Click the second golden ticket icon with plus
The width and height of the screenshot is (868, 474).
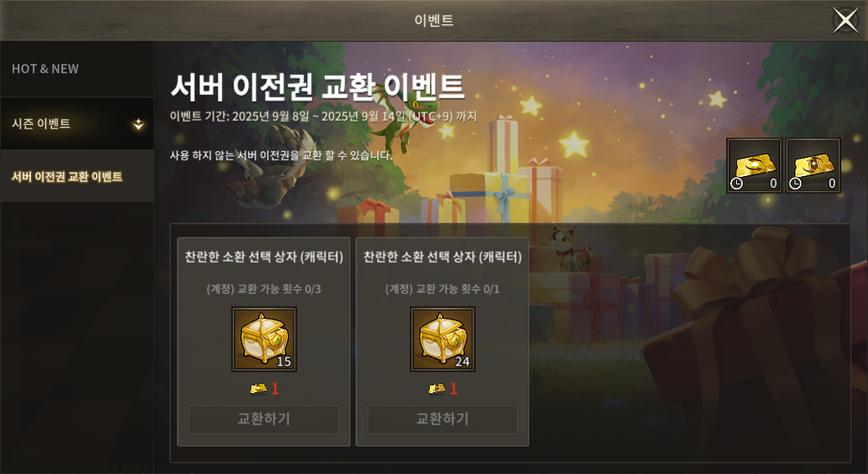(813, 165)
